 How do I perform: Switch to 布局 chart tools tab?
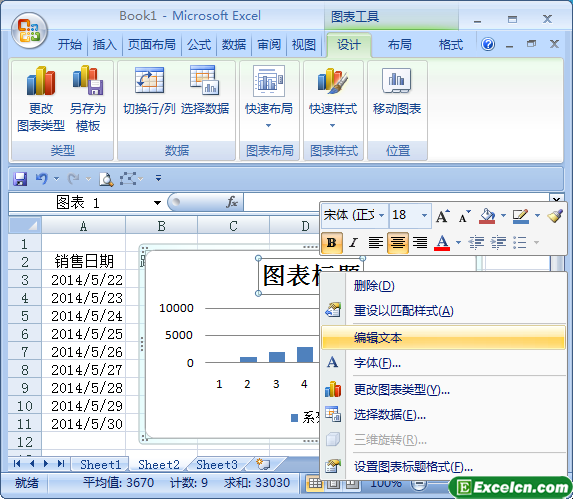tap(399, 45)
